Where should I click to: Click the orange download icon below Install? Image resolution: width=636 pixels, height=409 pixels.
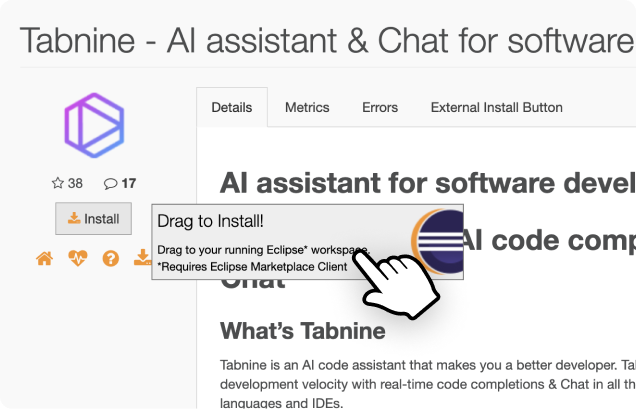(141, 259)
